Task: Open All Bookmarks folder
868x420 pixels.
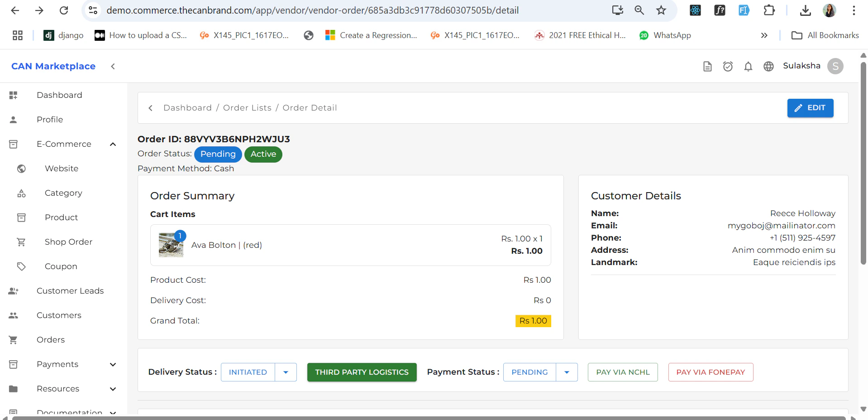Action: [825, 35]
